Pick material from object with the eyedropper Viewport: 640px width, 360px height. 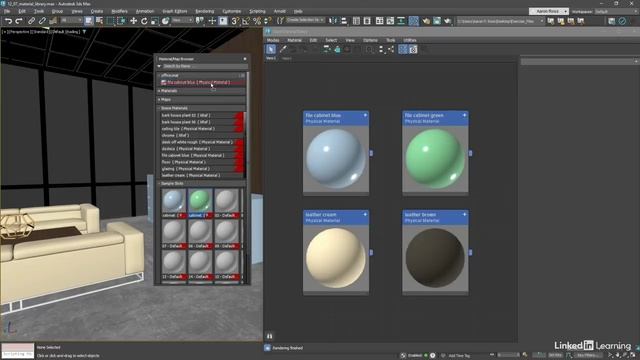coord(282,49)
